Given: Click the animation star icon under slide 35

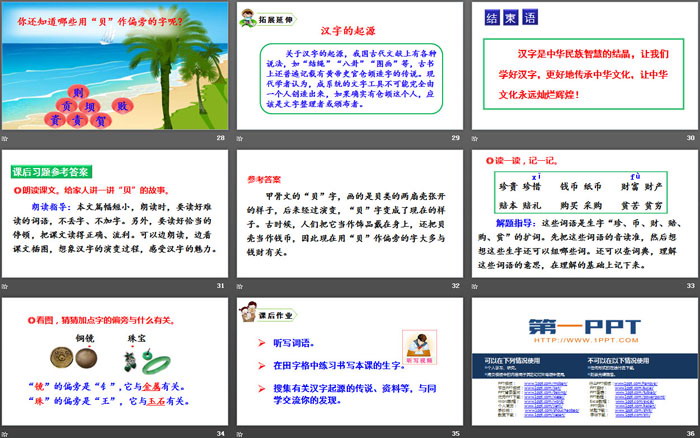Looking at the screenshot, I should tap(240, 434).
